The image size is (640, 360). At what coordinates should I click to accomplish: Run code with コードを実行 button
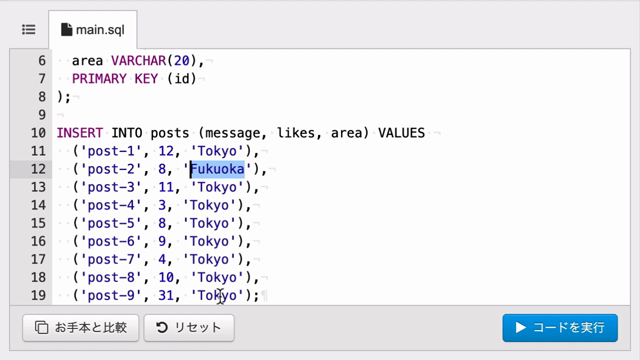[x=560, y=328]
